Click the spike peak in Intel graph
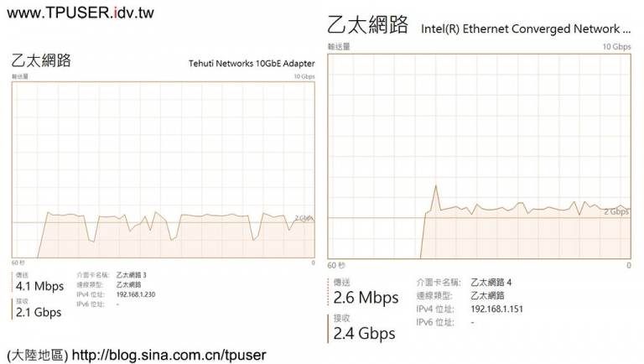The width and height of the screenshot is (644, 364). [x=436, y=186]
